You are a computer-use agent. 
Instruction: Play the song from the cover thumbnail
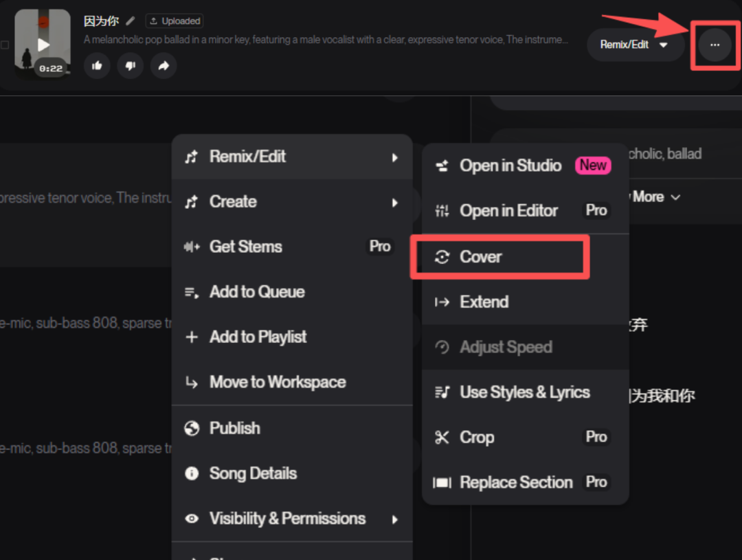point(43,45)
